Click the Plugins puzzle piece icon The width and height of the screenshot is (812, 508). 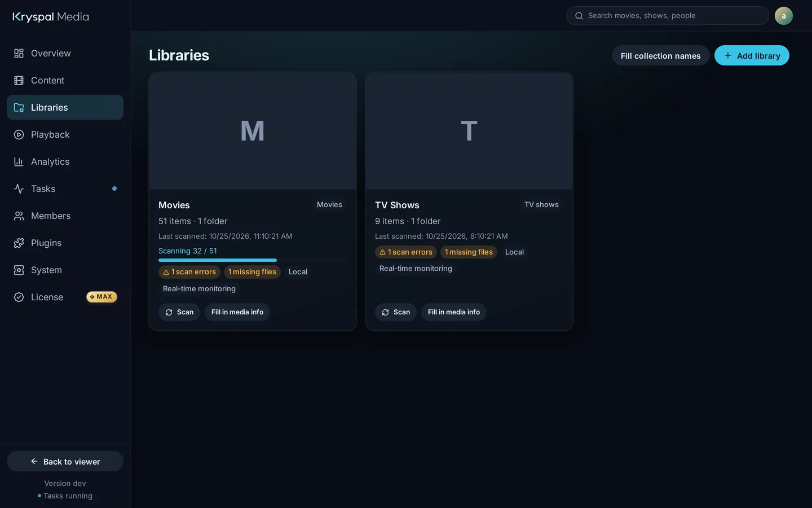pyautogui.click(x=19, y=243)
